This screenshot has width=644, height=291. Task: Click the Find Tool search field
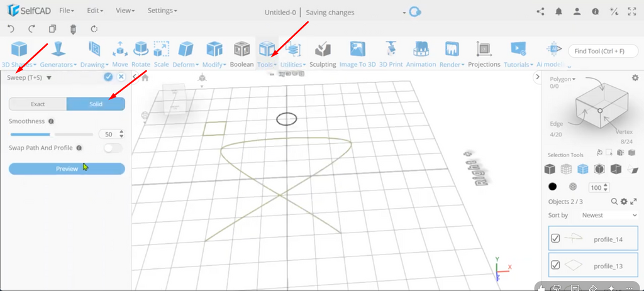click(x=602, y=52)
